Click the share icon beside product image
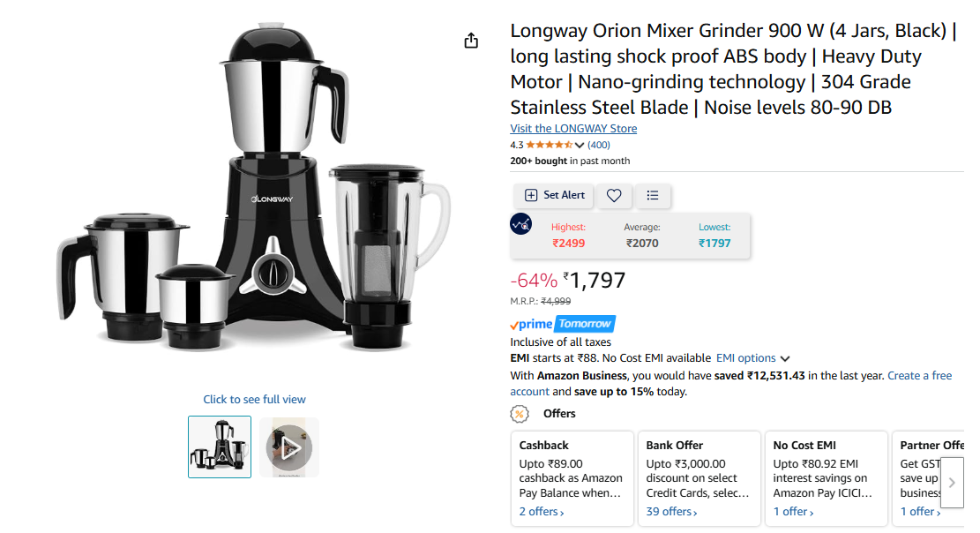Screen dimensions: 980x533 (x=471, y=41)
